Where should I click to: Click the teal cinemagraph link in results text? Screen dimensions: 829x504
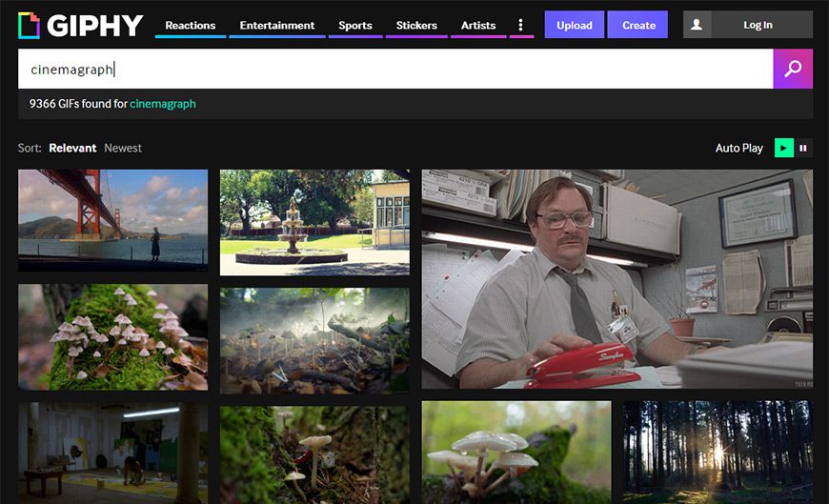pos(163,104)
